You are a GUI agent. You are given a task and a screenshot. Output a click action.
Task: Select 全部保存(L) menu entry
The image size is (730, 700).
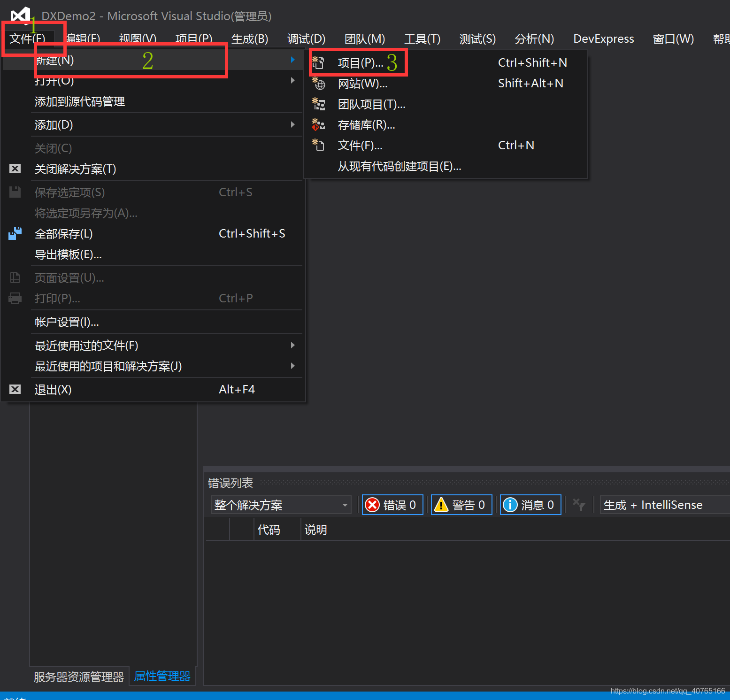click(153, 233)
